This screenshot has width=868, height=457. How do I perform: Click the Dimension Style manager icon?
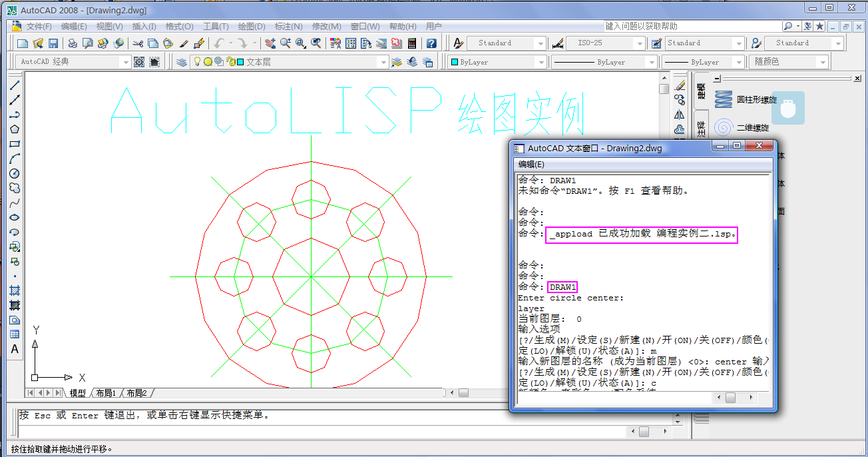pos(557,43)
